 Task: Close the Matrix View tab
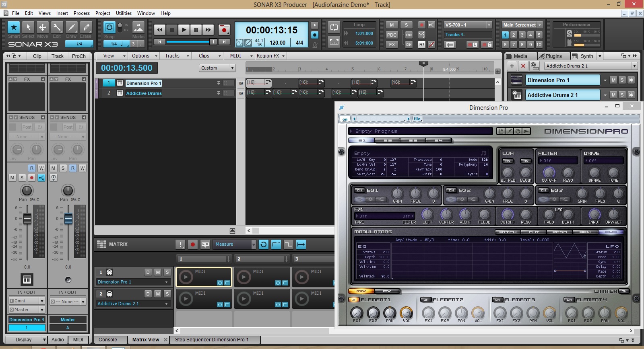165,340
